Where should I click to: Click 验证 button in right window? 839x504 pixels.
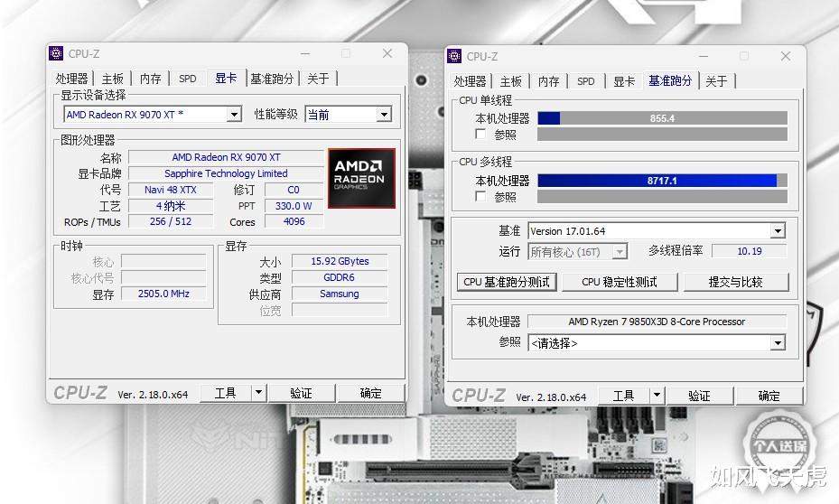[x=699, y=396]
